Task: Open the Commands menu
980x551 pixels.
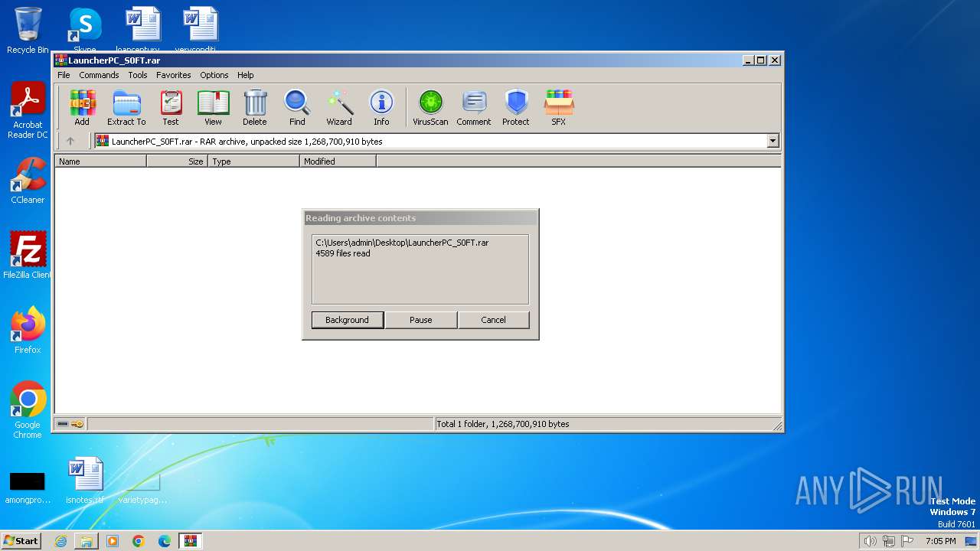Action: coord(99,75)
